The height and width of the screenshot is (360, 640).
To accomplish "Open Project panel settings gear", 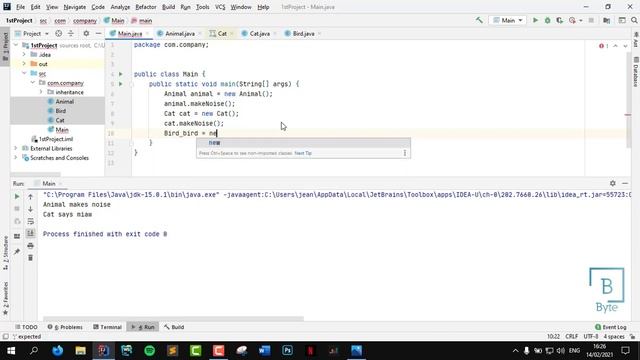I will pos(86,33).
